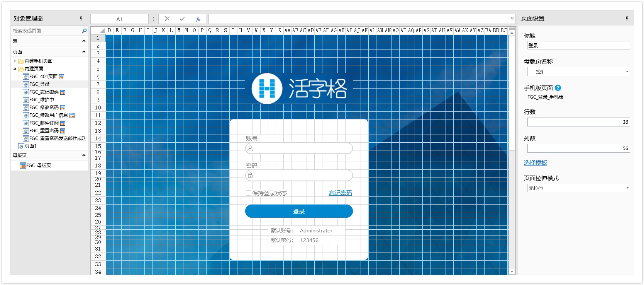Click the search magnifier in object manager

point(84,31)
